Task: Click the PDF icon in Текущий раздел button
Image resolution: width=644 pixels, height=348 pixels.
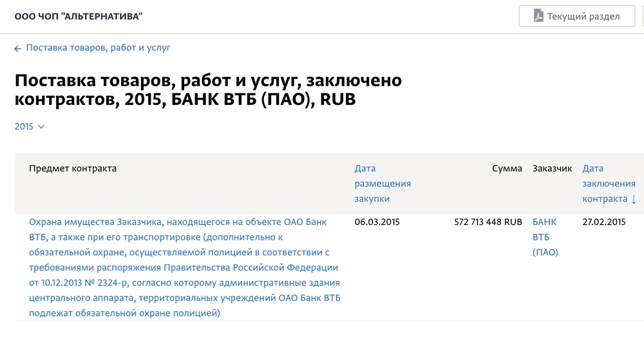Action: pos(538,15)
